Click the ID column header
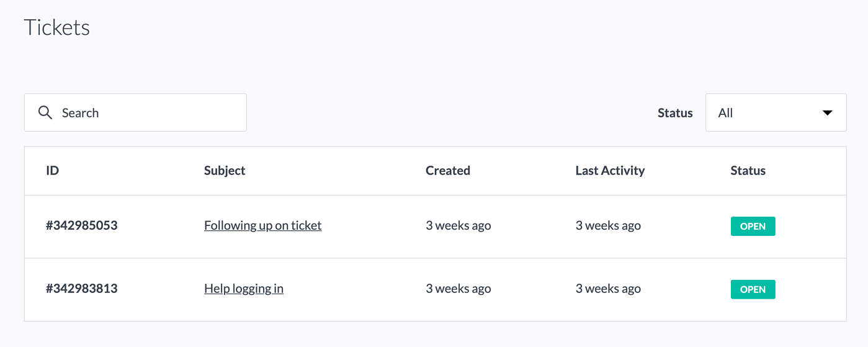This screenshot has width=868, height=347. 53,171
